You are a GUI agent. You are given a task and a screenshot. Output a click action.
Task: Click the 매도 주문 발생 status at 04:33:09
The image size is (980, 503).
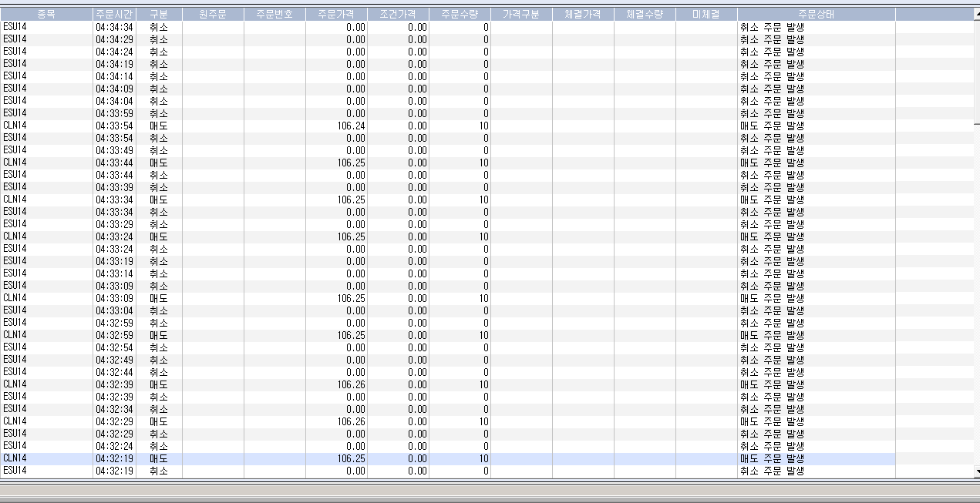(x=772, y=298)
